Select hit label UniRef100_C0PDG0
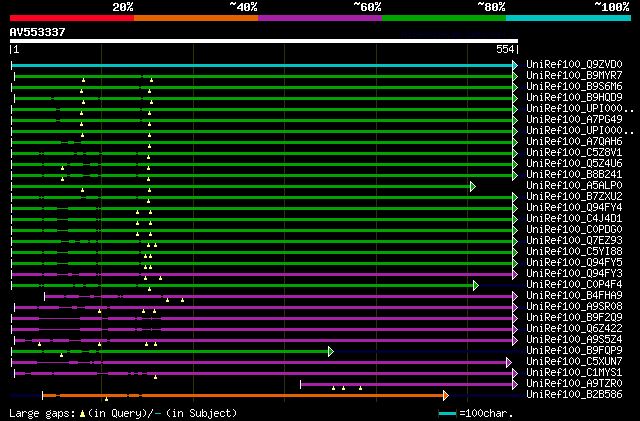 tap(574, 230)
